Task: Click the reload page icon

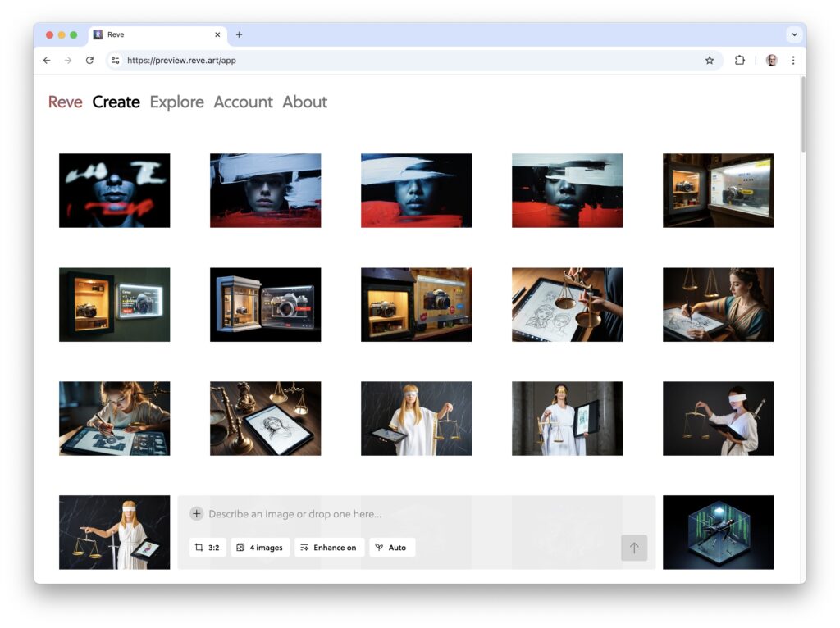Action: tap(89, 60)
